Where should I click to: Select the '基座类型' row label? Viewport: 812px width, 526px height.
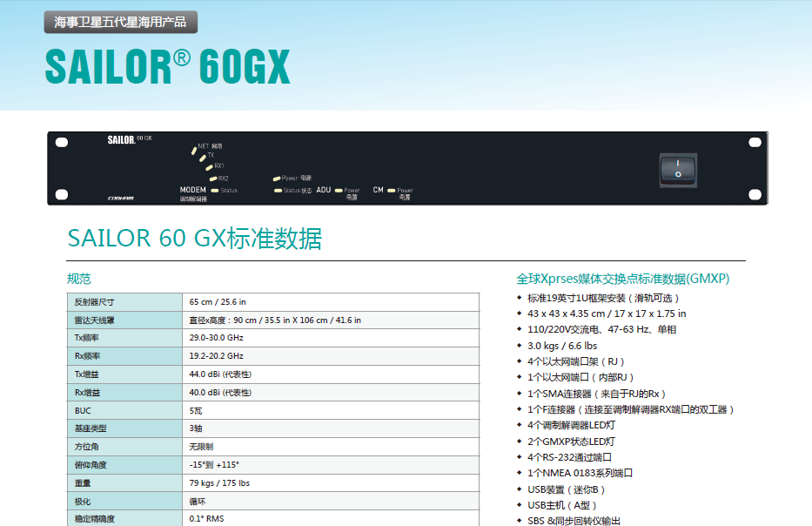[x=91, y=428]
